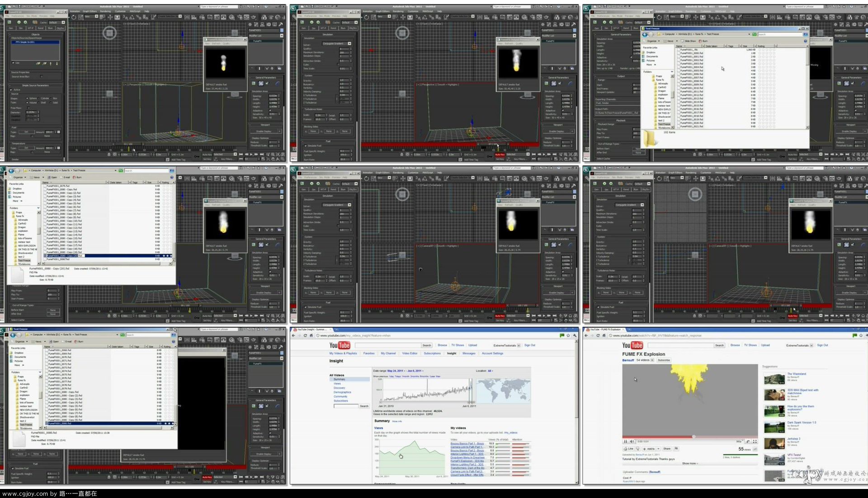Bookmark the YouTube Insight page with the star
Image resolution: width=868 pixels, height=498 pixels.
point(568,335)
